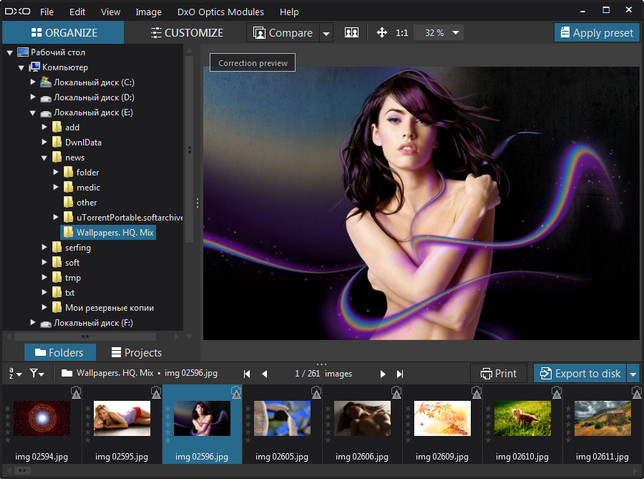This screenshot has width=644, height=479.
Task: Click the Print button
Action: (497, 373)
